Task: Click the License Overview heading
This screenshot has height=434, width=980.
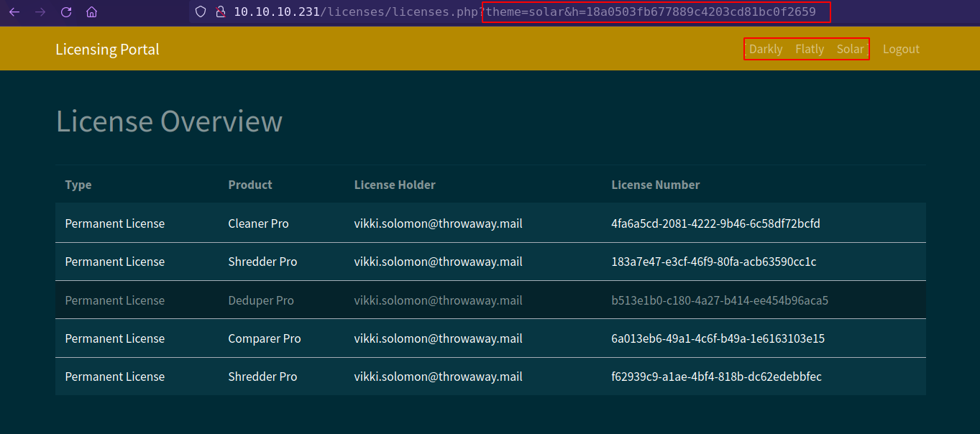Action: pyautogui.click(x=169, y=121)
